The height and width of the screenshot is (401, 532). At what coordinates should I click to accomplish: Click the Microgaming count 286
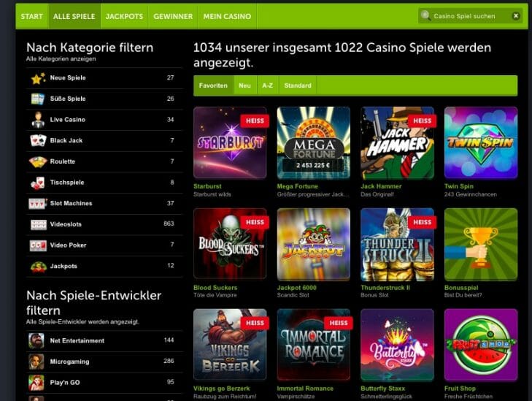point(169,361)
